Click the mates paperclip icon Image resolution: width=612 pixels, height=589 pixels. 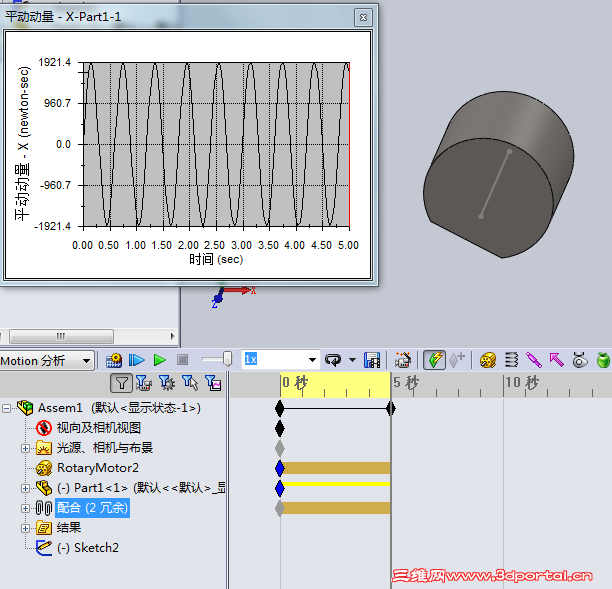(x=44, y=508)
